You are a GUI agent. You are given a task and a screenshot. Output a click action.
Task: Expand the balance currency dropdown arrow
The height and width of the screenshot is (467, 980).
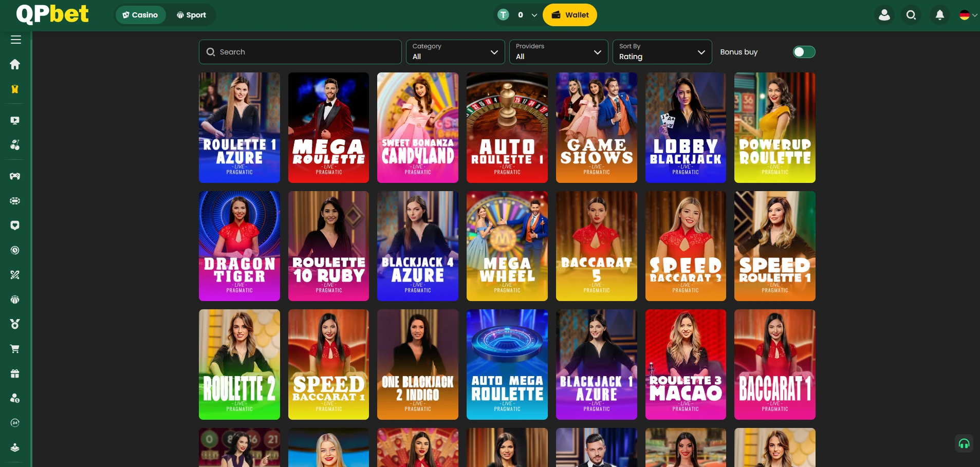pos(534,15)
